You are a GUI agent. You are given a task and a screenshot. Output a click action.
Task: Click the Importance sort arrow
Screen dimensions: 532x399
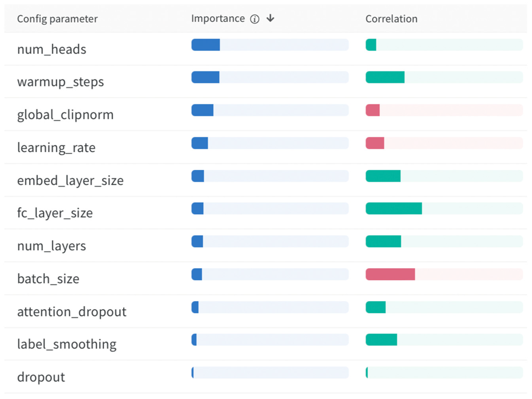tap(270, 18)
